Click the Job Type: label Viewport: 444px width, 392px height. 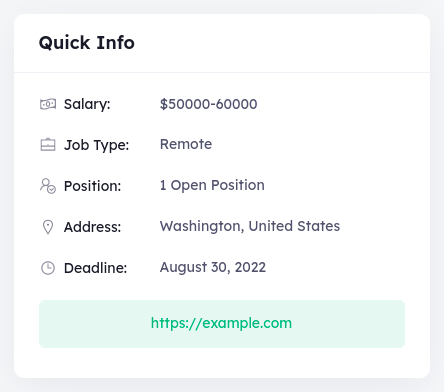click(x=96, y=145)
